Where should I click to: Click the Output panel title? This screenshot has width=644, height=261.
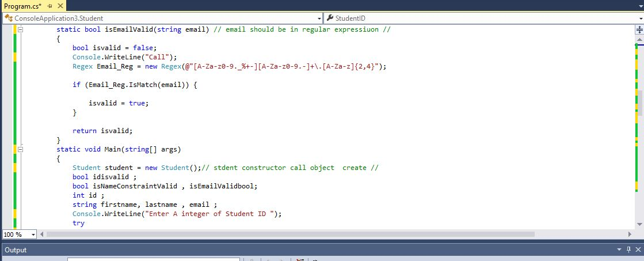point(16,250)
